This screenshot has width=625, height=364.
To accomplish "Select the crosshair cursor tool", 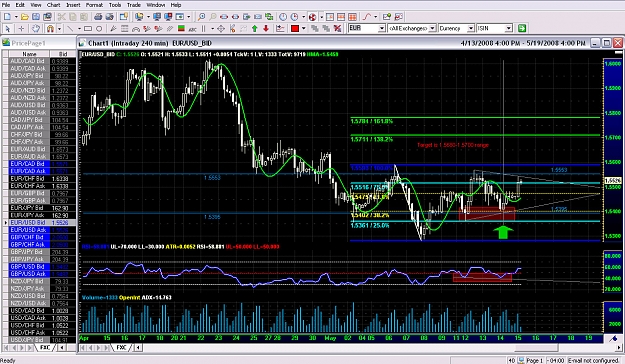I will pyautogui.click(x=22, y=29).
